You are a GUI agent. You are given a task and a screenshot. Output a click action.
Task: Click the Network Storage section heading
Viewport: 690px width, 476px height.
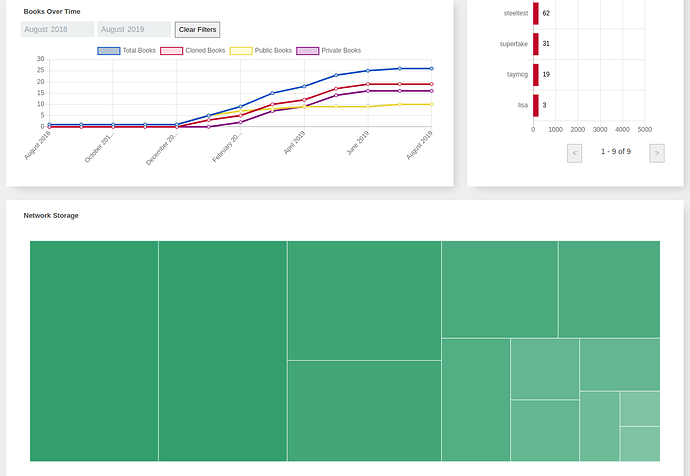coord(51,215)
